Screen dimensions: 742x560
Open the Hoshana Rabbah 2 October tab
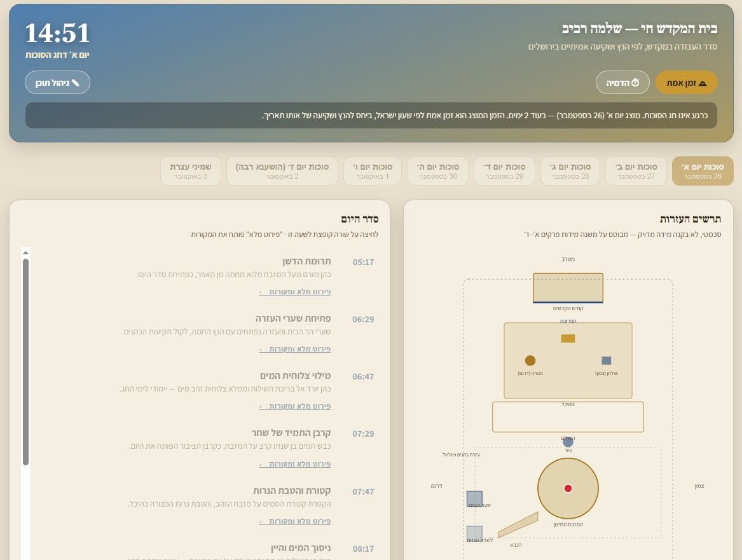282,171
